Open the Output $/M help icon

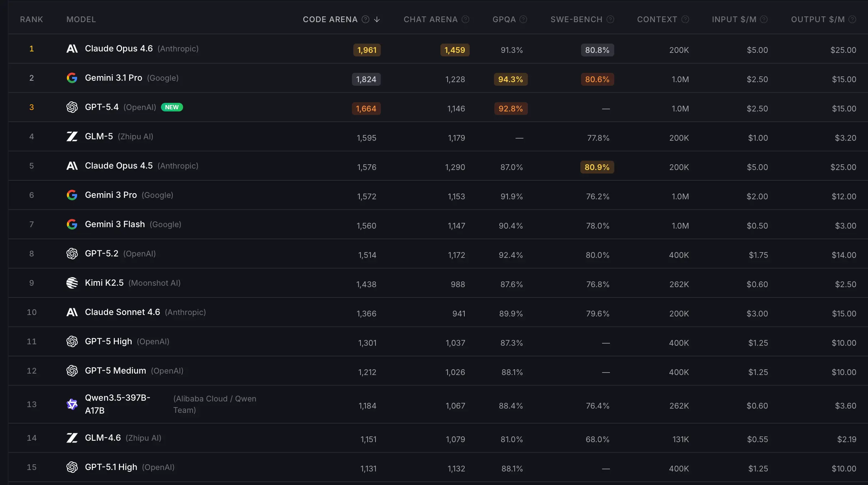click(x=853, y=19)
